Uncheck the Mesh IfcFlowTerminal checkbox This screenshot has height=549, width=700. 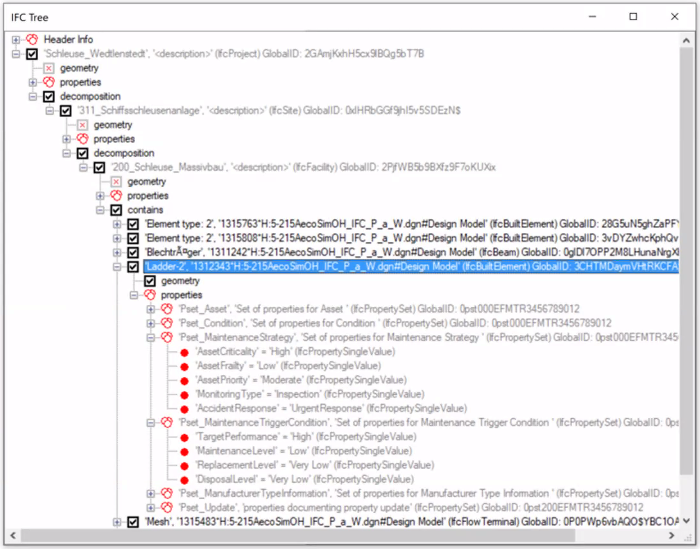(x=133, y=522)
